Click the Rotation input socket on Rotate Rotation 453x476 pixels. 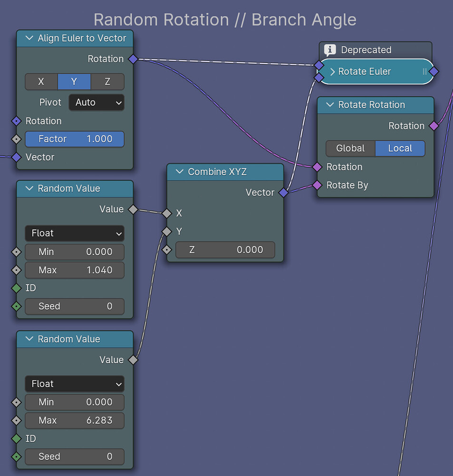[x=317, y=167]
